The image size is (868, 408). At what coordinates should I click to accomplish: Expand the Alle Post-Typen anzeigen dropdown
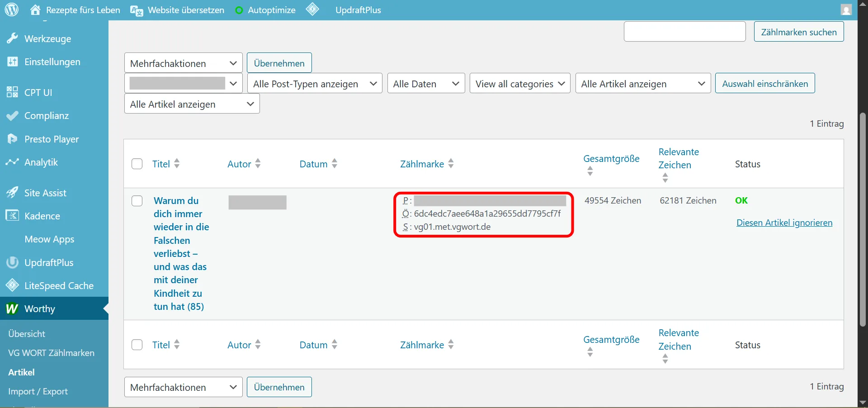click(x=314, y=83)
